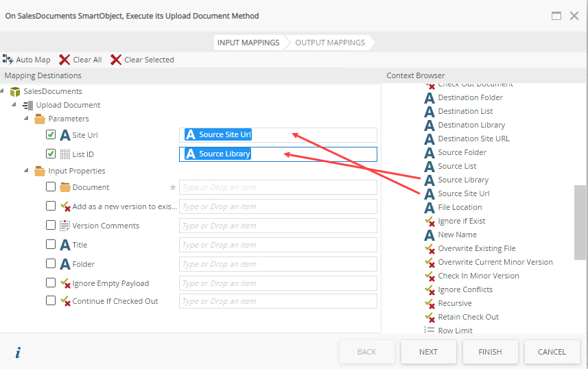The width and height of the screenshot is (588, 369).
Task: Switch to the Output Mappings tab
Action: (329, 43)
